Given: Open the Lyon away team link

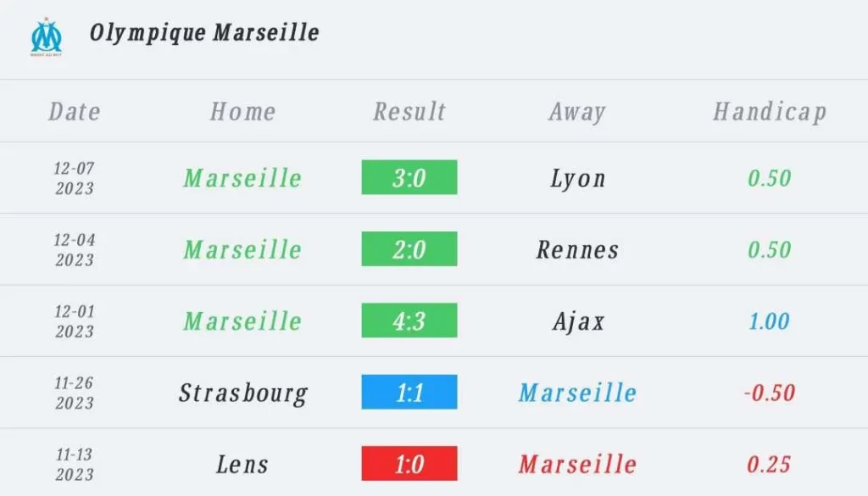Looking at the screenshot, I should (x=577, y=178).
